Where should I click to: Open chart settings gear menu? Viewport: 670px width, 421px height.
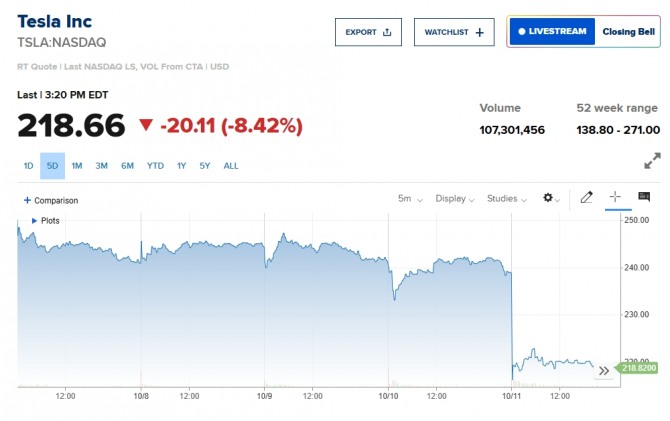(551, 198)
